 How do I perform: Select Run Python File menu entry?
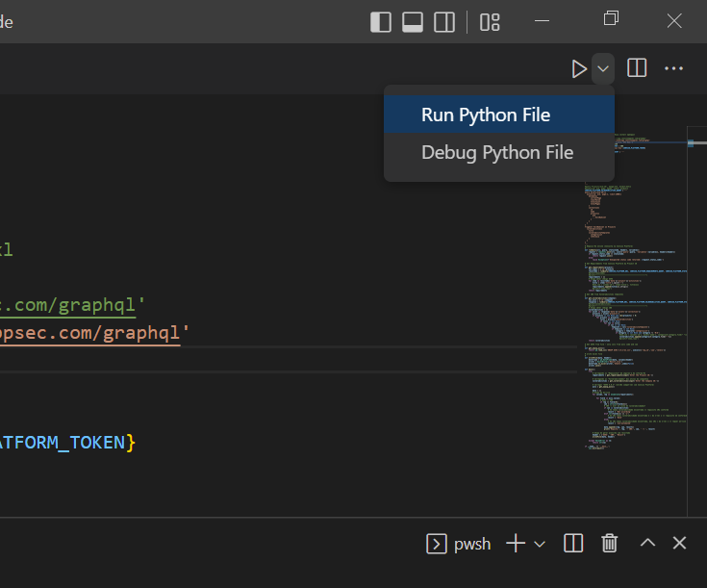[x=499, y=115]
